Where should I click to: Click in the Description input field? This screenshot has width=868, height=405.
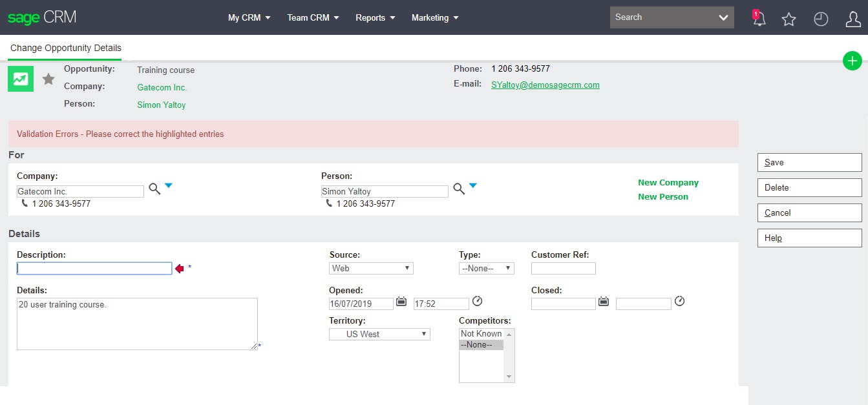tap(94, 269)
